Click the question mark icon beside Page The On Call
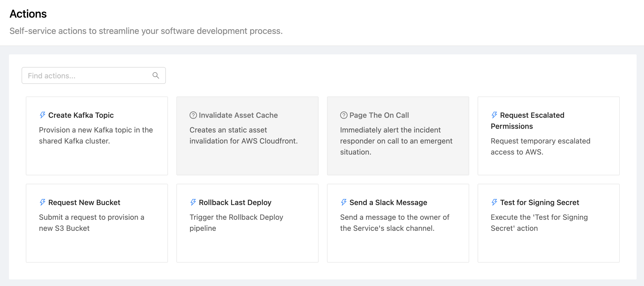 point(344,115)
